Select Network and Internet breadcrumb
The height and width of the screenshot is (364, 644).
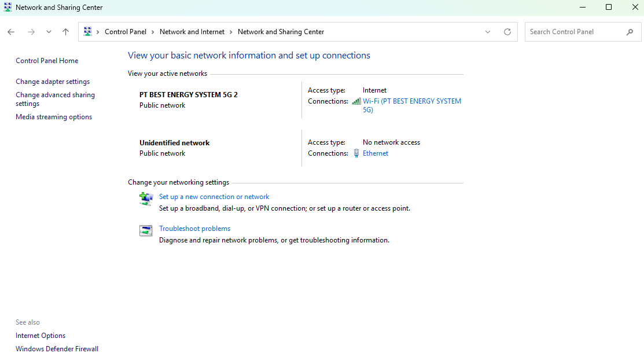click(x=192, y=32)
